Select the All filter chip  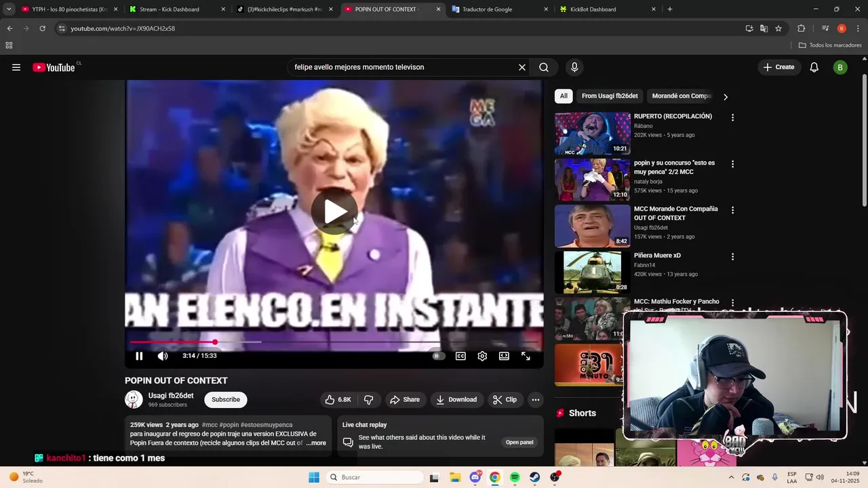pyautogui.click(x=564, y=96)
